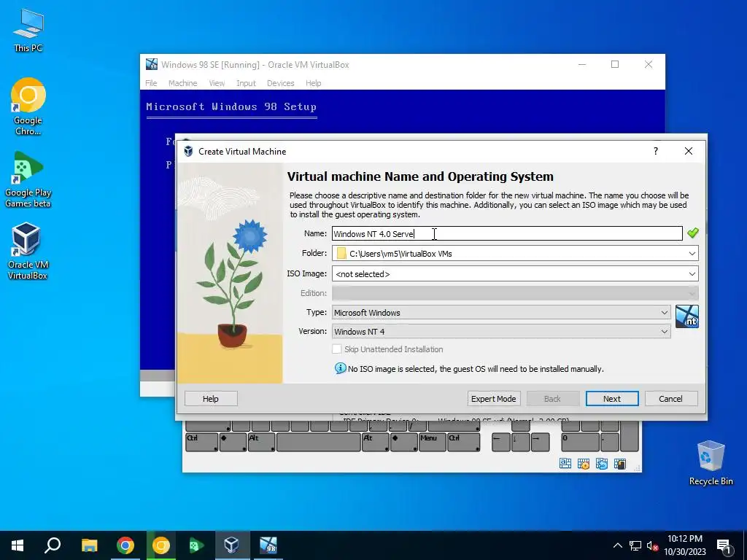Click the Windows 98 SE VM window title icon
This screenshot has height=560, width=747.
coord(152,64)
